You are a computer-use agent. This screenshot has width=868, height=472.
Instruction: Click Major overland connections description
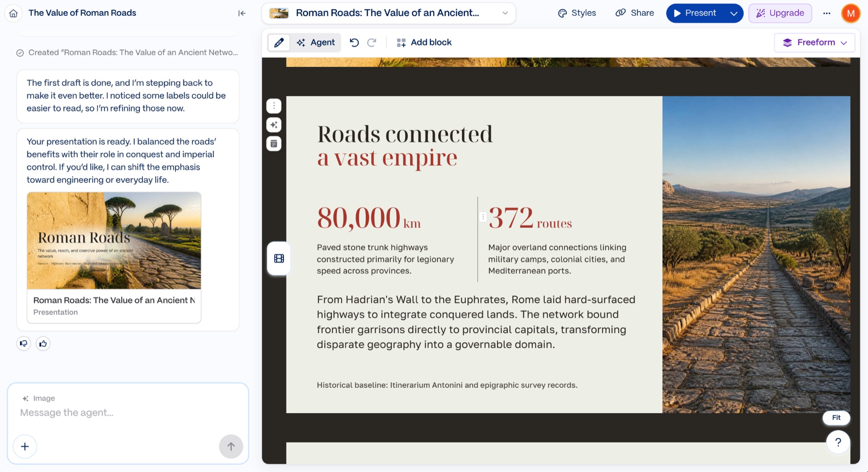[557, 259]
